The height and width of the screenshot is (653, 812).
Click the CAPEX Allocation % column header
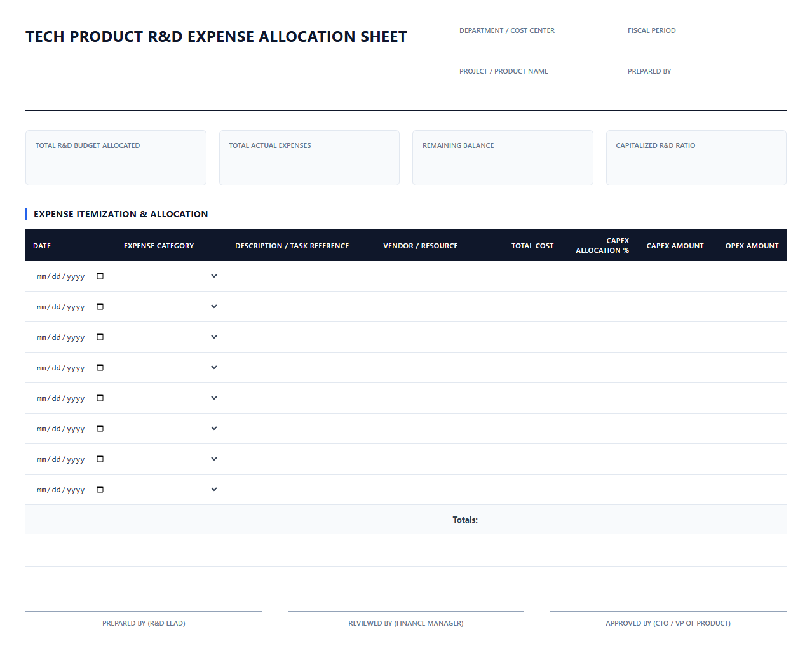(602, 245)
